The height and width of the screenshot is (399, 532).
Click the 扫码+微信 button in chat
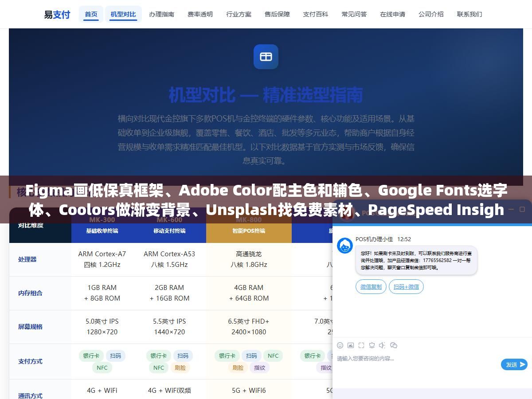[406, 287]
